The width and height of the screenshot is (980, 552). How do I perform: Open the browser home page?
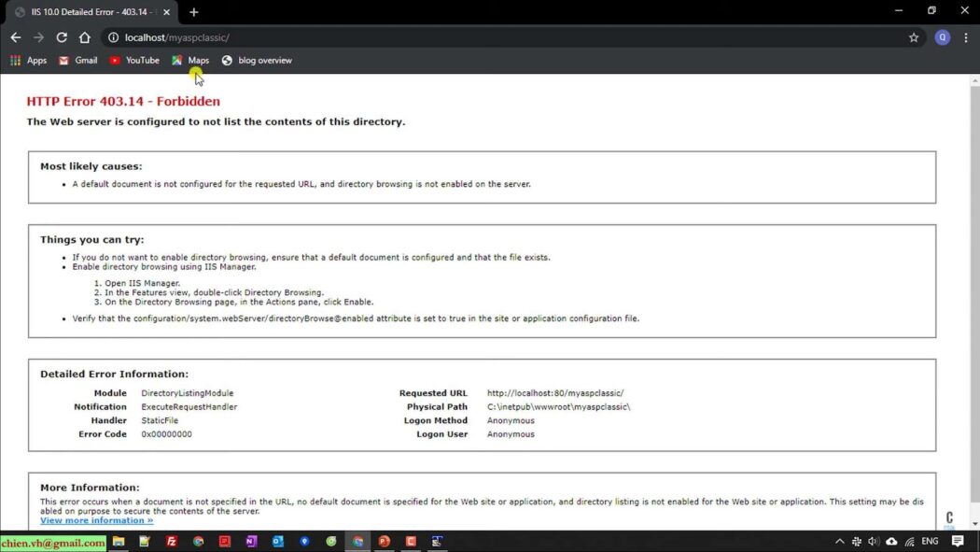coord(84,37)
